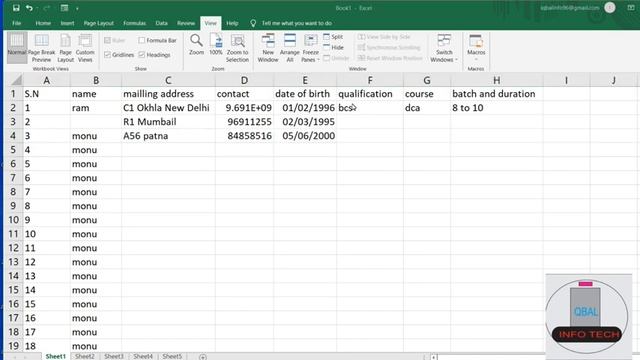Click View Side by Side

pyautogui.click(x=384, y=37)
